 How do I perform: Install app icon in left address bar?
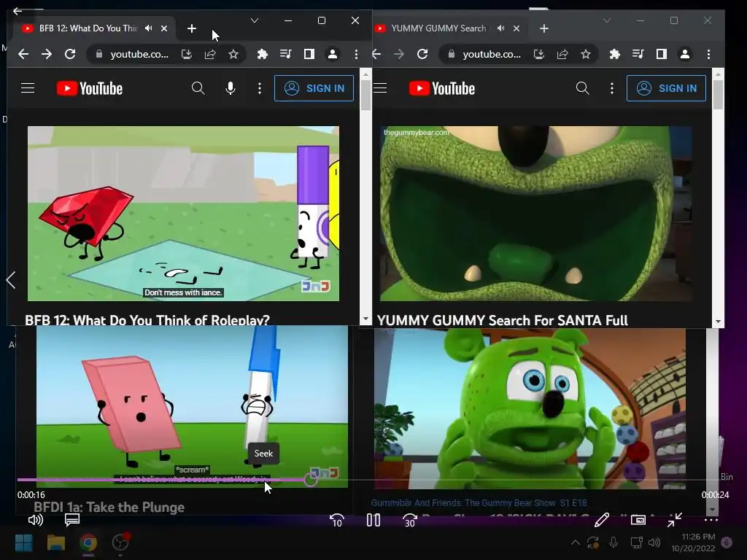(x=187, y=54)
